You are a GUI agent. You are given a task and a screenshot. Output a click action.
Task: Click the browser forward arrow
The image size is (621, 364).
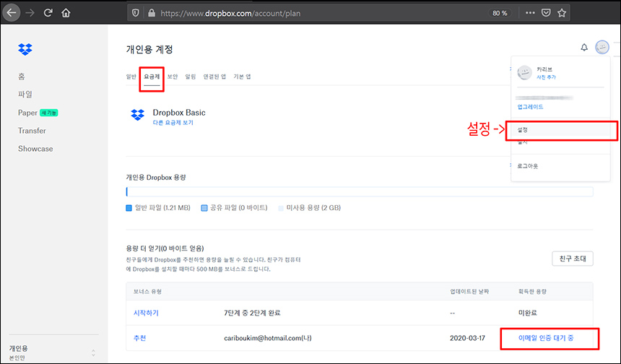30,13
